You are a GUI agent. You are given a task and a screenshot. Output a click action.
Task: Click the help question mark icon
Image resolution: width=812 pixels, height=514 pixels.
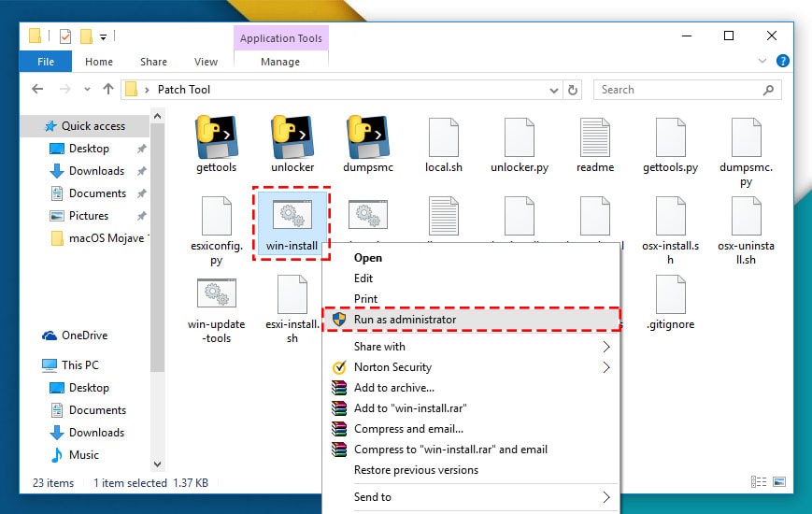click(x=783, y=62)
